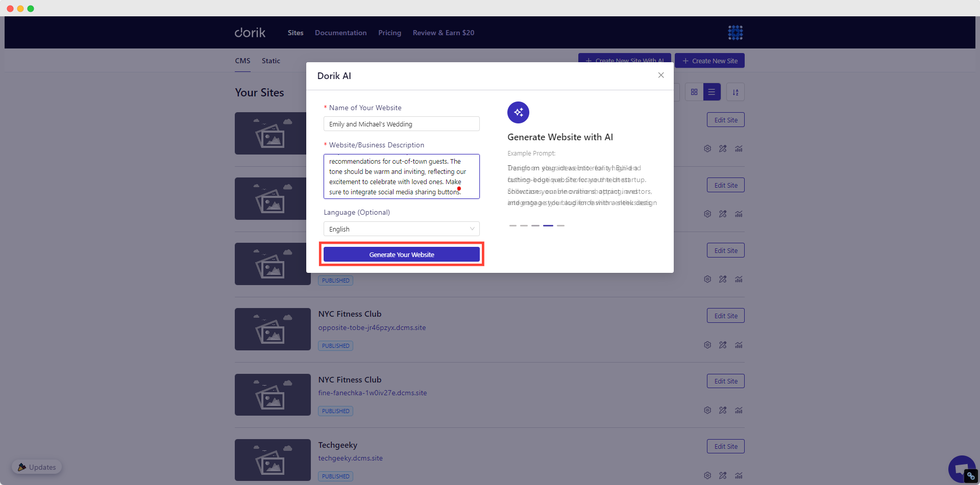
Task: Open link techgeeky.dcms.site
Action: click(x=351, y=458)
